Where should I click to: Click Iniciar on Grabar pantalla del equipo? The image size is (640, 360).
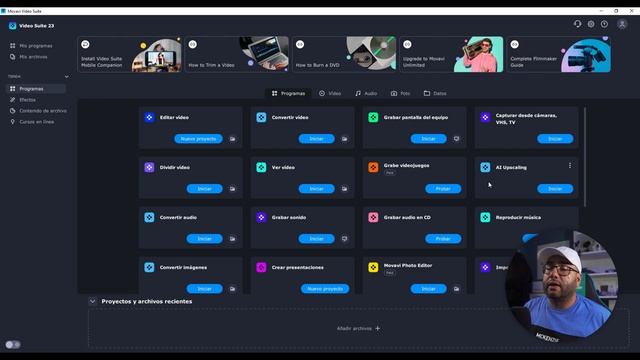pyautogui.click(x=428, y=139)
